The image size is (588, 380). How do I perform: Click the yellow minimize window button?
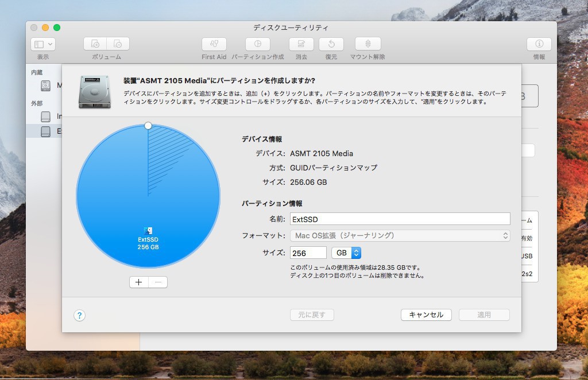(45, 28)
